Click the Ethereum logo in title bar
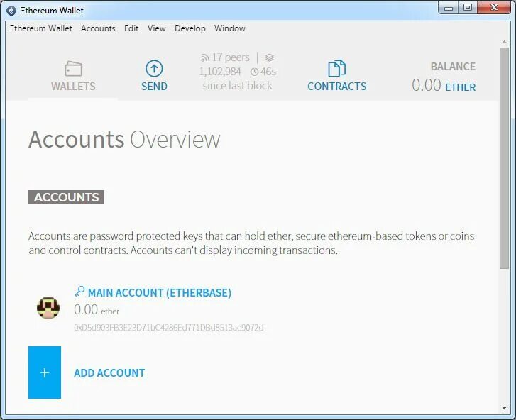Viewport: 516px width, 420px height. click(x=11, y=11)
